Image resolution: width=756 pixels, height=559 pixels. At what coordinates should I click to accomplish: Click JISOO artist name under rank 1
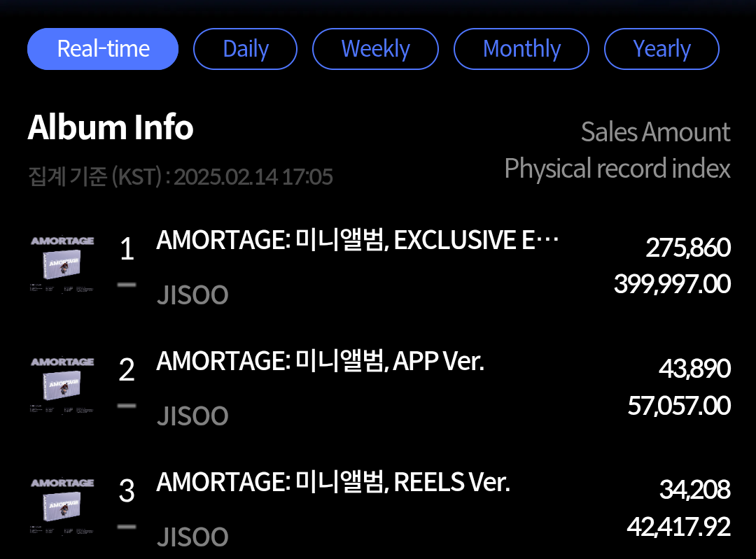coord(192,295)
